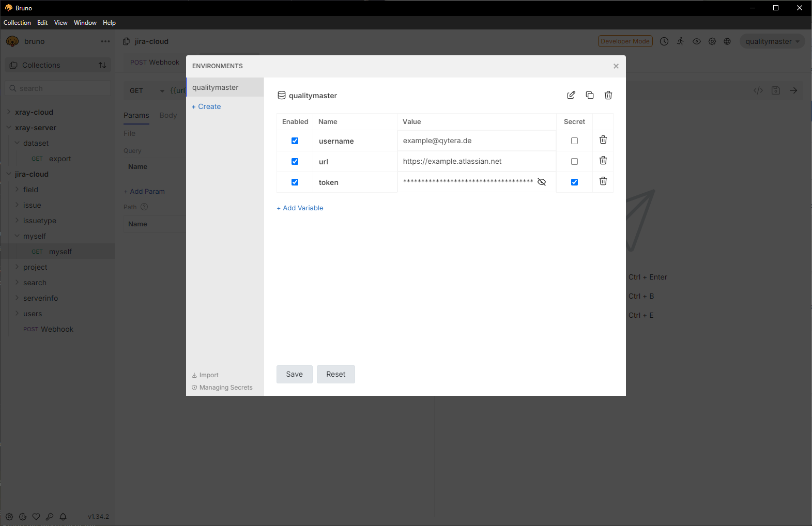Viewport: 812px width, 526px height.
Task: Expand the serverinfo folder
Action: pos(40,298)
